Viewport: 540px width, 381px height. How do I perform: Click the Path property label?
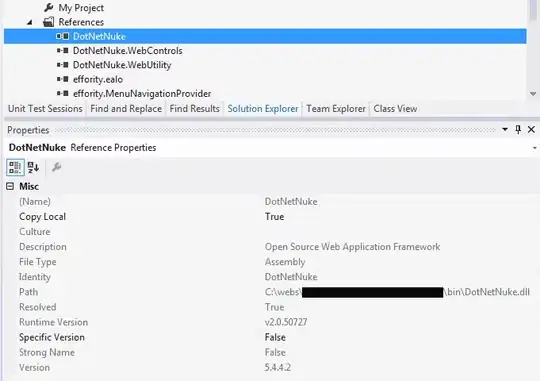point(29,292)
